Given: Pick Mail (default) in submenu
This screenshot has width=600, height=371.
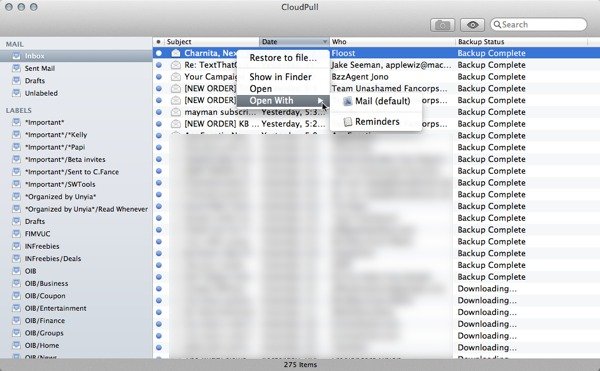Looking at the screenshot, I should point(376,101).
